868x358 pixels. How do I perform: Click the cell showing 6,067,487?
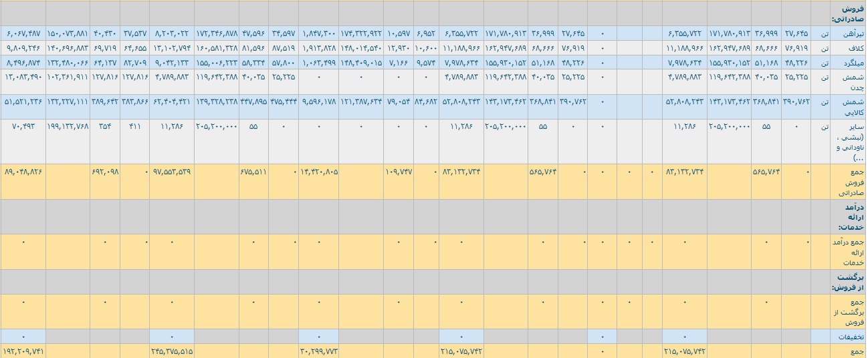click(x=23, y=32)
